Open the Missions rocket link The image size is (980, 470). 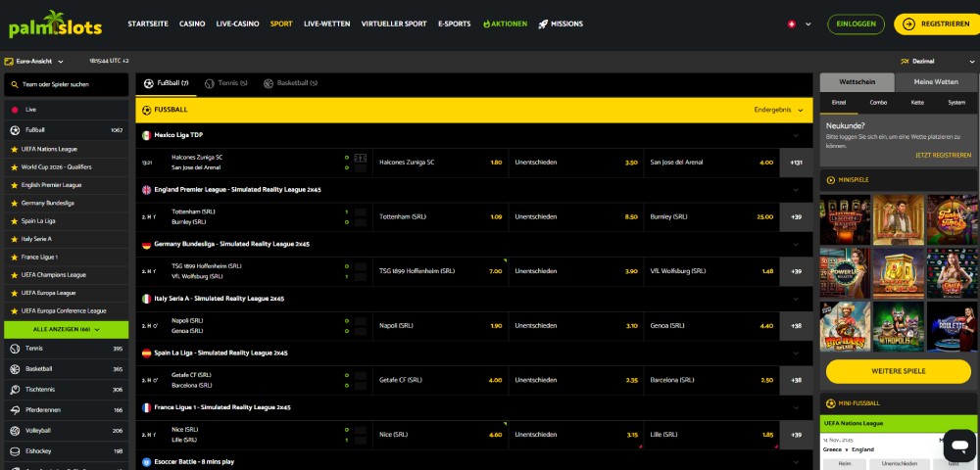coord(560,23)
